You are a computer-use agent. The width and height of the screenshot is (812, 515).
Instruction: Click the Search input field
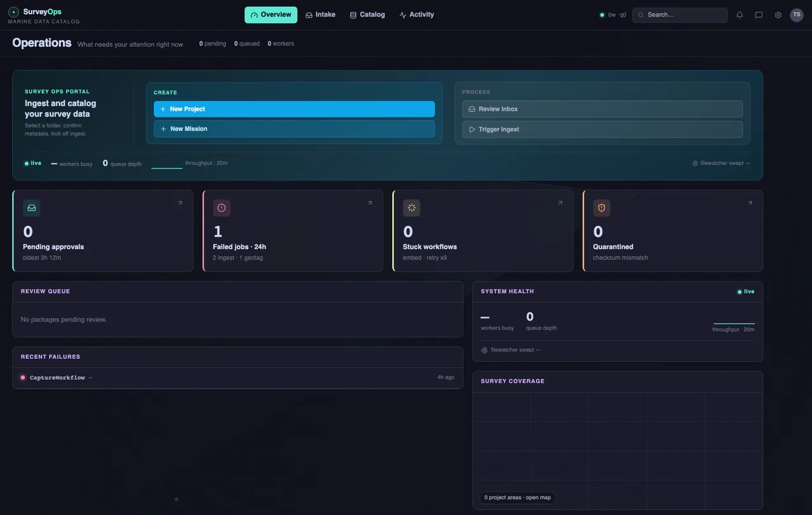[x=680, y=15]
